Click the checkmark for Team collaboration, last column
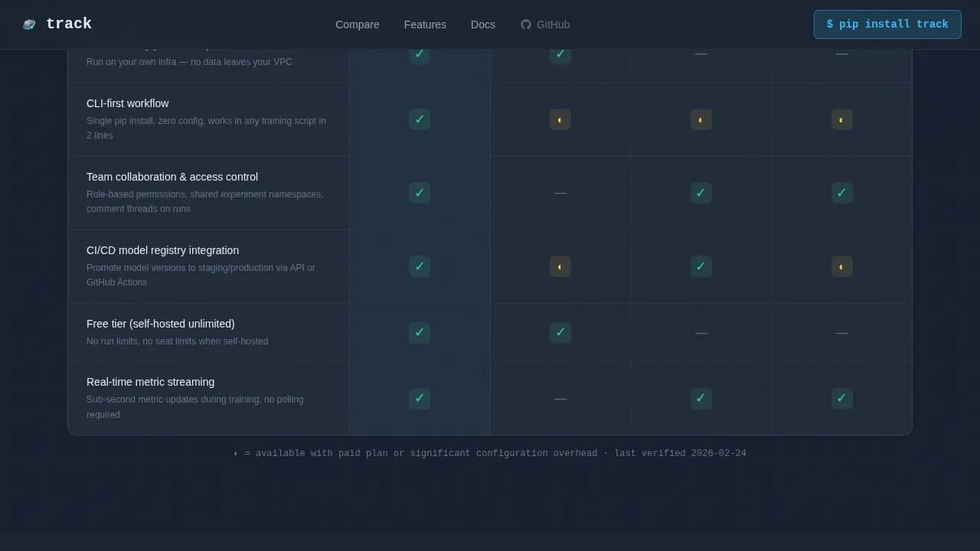This screenshot has width=980, height=551. tap(841, 193)
